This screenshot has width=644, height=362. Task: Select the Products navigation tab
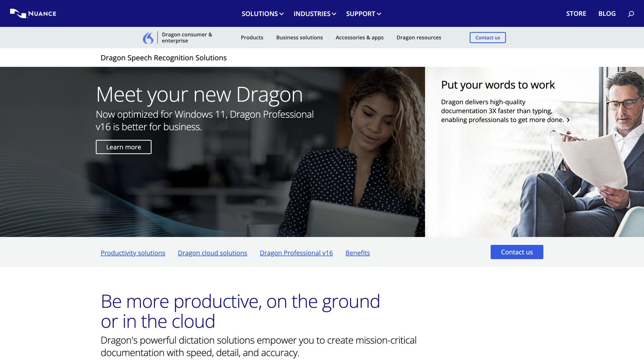tap(252, 38)
